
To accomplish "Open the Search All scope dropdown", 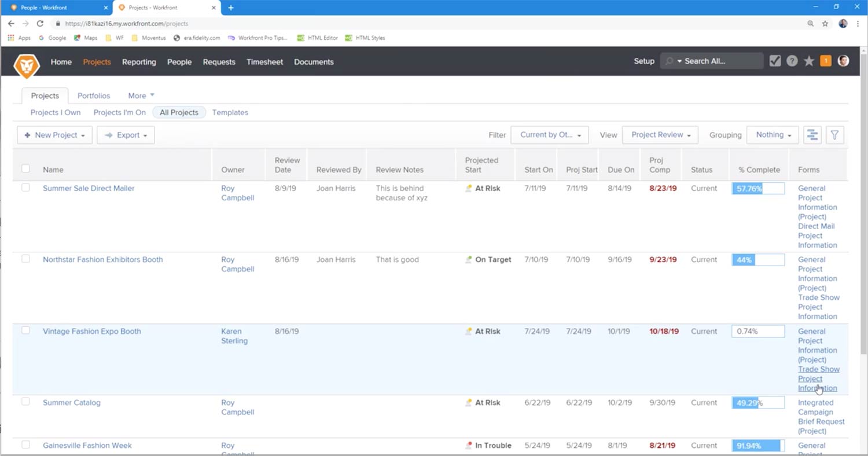I will [x=679, y=61].
